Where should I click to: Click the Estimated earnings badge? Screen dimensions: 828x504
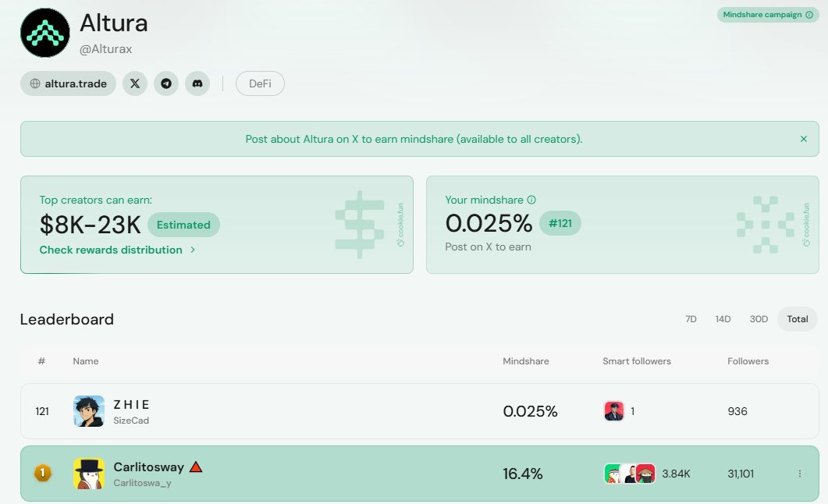click(x=183, y=225)
